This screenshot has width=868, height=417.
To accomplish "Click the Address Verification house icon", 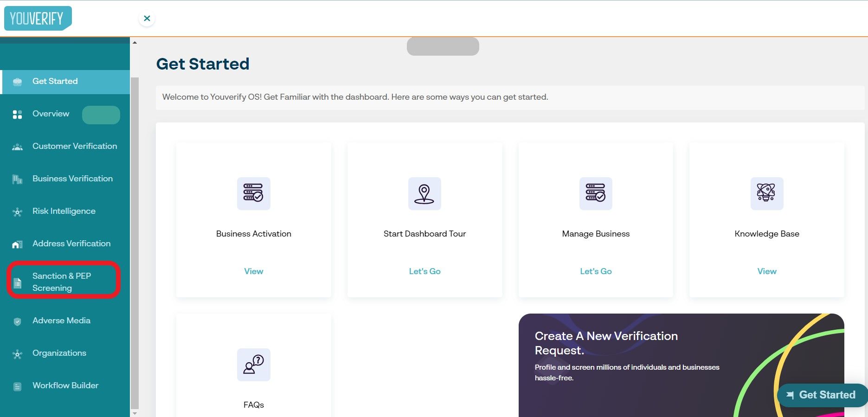I will (x=18, y=244).
